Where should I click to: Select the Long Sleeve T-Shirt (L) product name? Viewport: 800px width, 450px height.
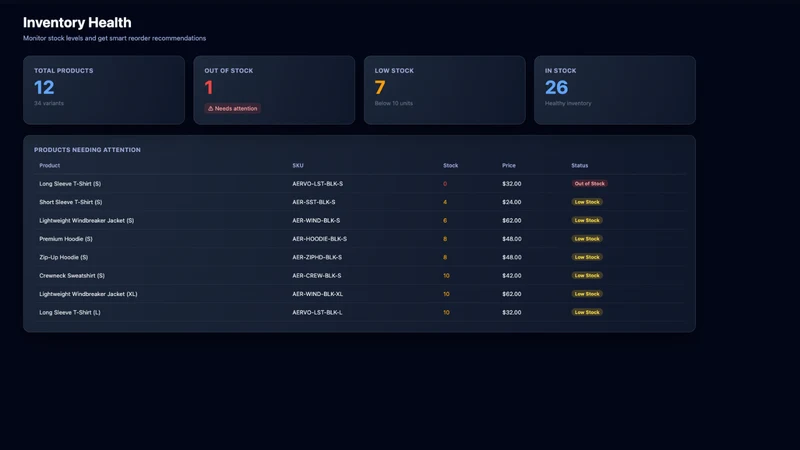click(x=70, y=312)
